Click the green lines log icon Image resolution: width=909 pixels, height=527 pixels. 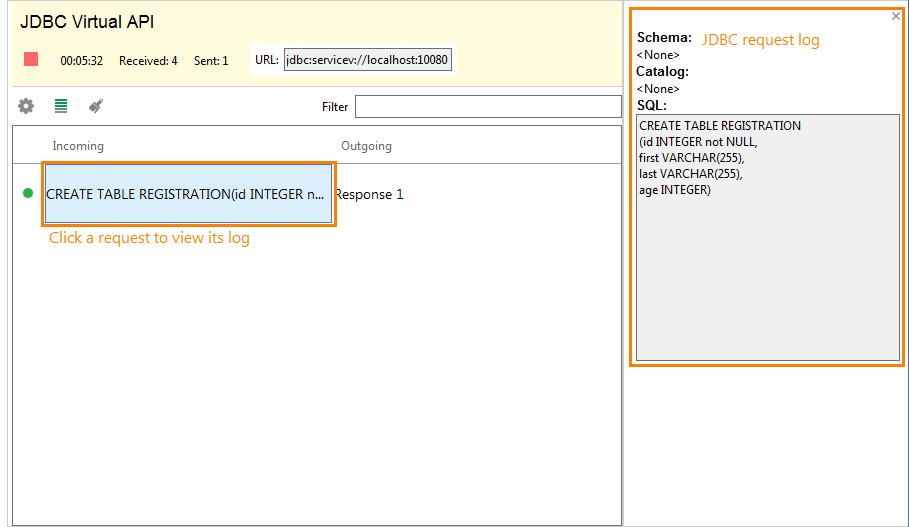(61, 106)
